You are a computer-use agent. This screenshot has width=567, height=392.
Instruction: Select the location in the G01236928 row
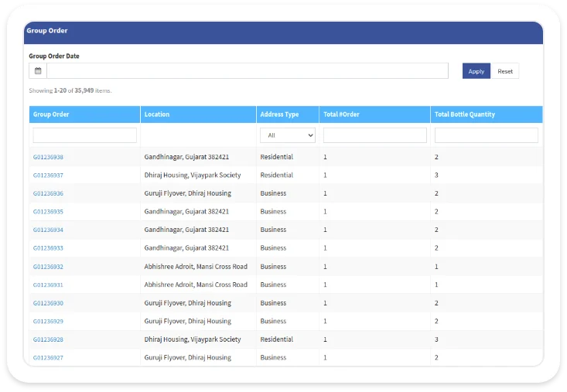point(193,339)
